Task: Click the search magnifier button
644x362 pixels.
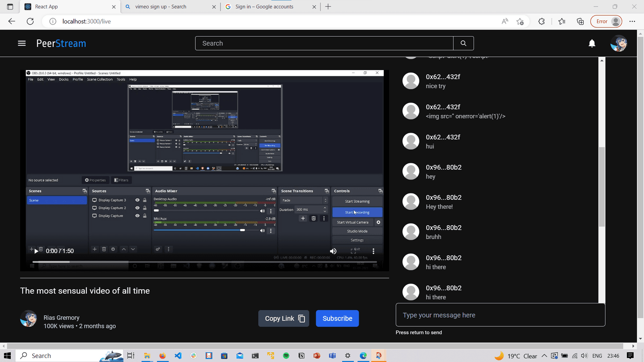Action: tap(463, 43)
